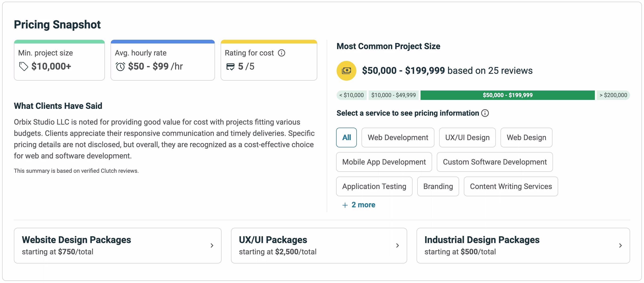Click the Most Common Project Size heading
644x283 pixels.
pos(388,46)
